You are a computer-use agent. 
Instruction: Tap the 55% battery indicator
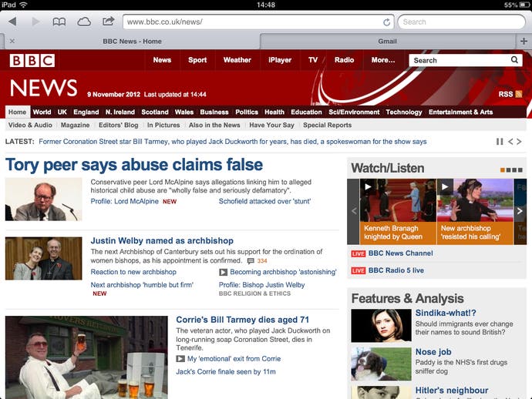pos(517,5)
